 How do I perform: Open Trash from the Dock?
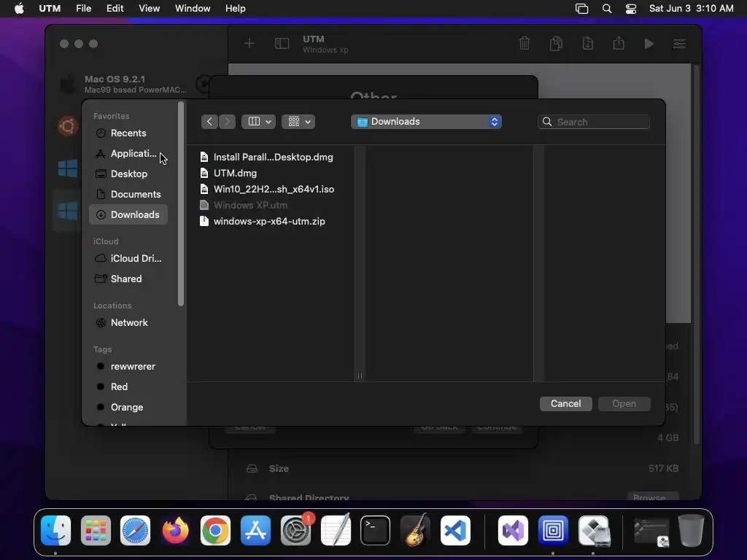pos(691,531)
